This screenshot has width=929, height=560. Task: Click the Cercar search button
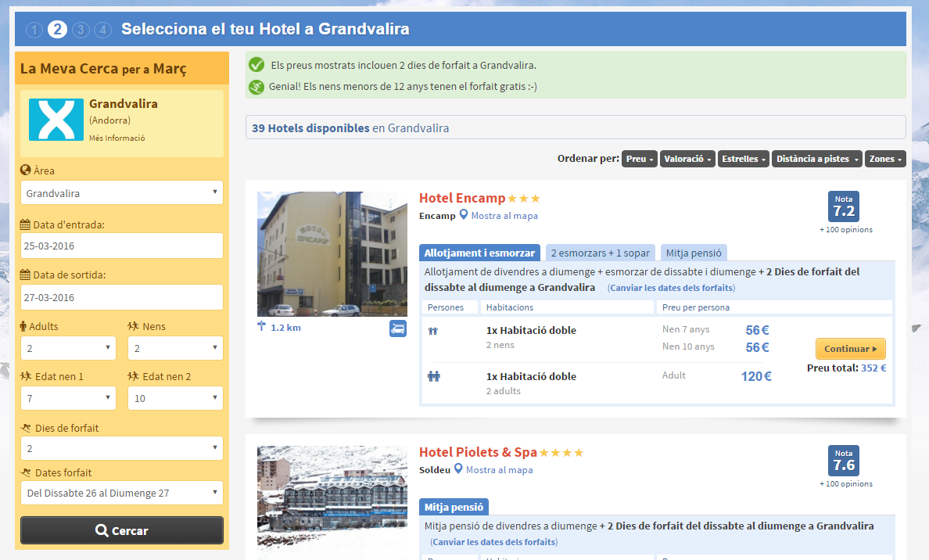coord(121,530)
